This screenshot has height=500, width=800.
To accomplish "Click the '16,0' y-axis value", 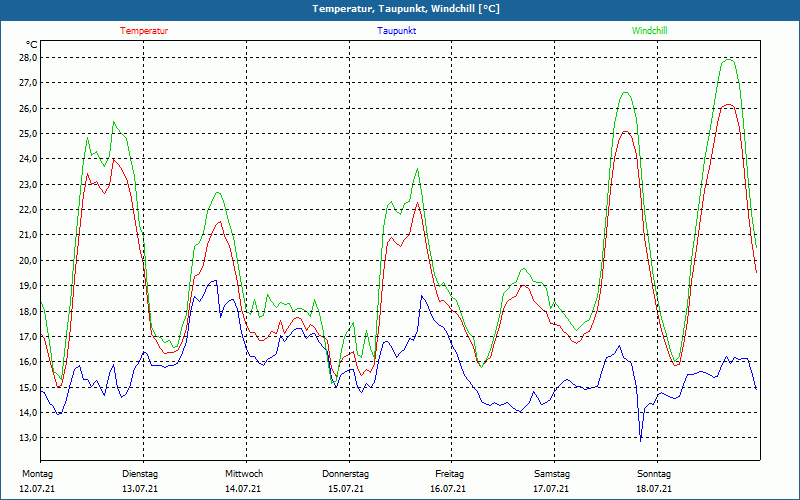I will click(x=29, y=362).
